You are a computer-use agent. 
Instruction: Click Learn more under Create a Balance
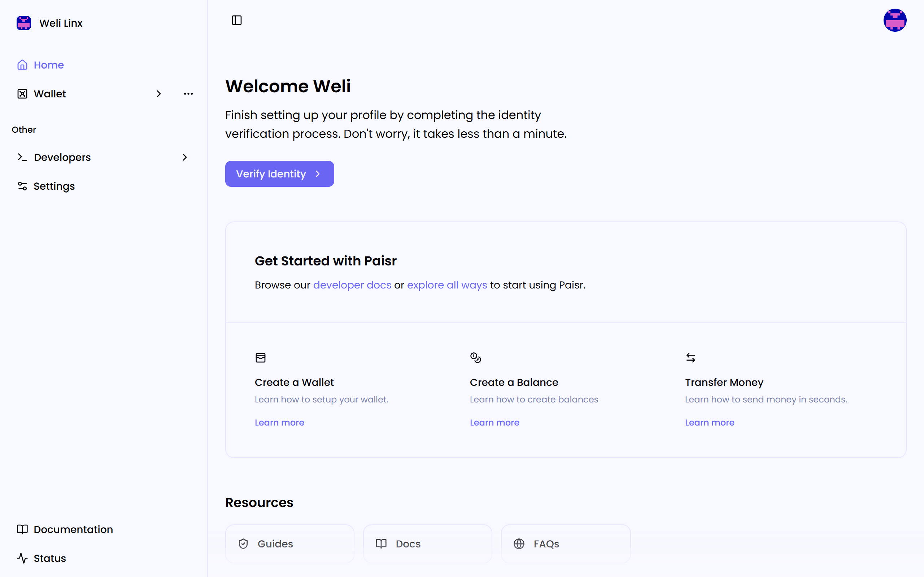tap(494, 422)
